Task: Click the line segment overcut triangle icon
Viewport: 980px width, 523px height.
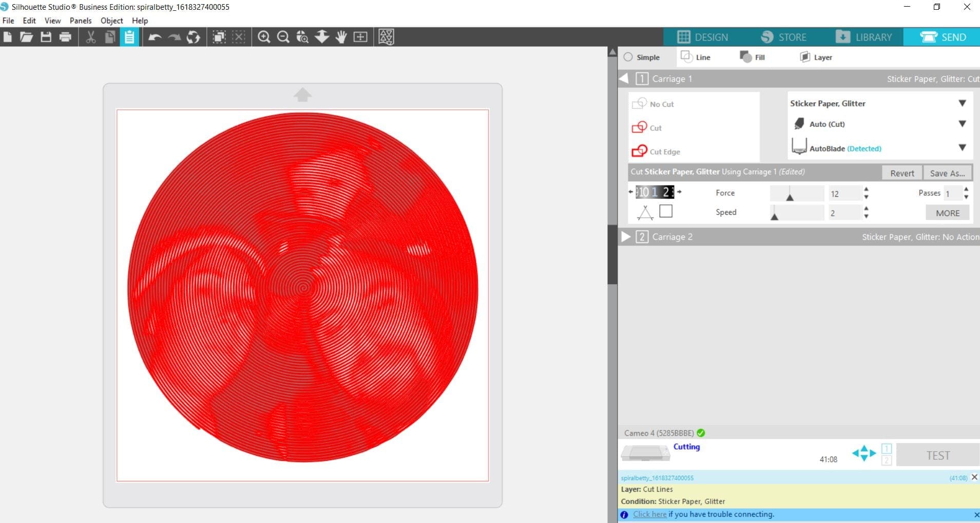Action: click(x=645, y=212)
